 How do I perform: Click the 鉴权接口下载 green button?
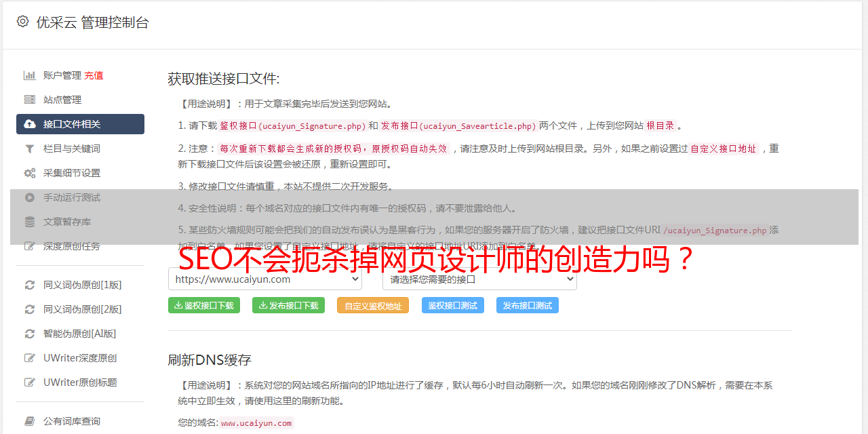pyautogui.click(x=204, y=305)
